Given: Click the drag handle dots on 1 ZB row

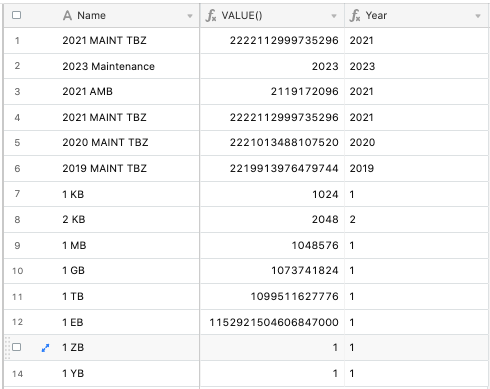Looking at the screenshot, I should pos(7,348).
